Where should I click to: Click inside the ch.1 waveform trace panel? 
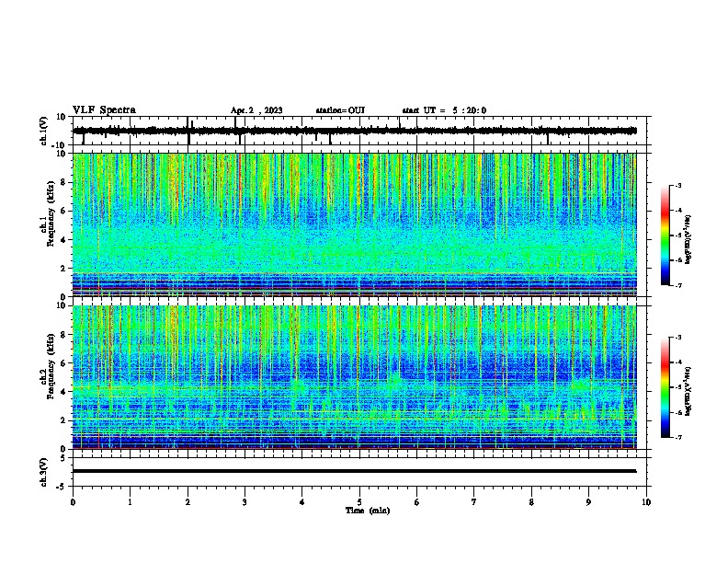point(361,131)
